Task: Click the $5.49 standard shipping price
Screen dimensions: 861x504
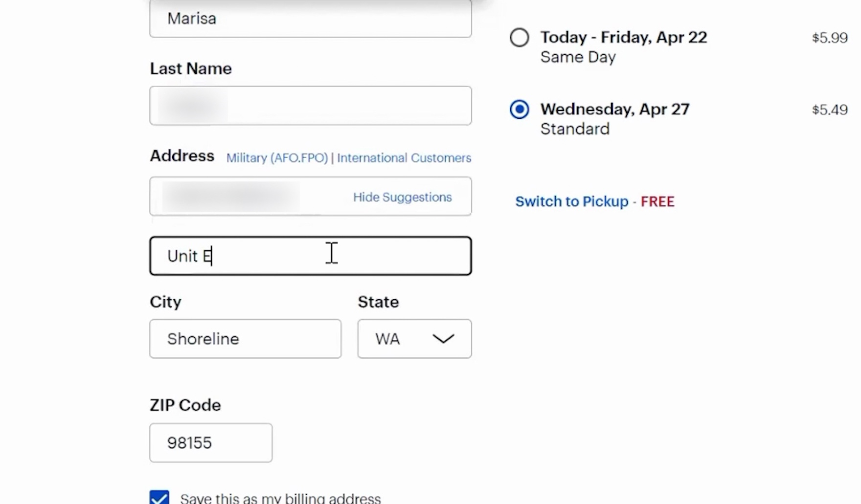Action: click(829, 110)
